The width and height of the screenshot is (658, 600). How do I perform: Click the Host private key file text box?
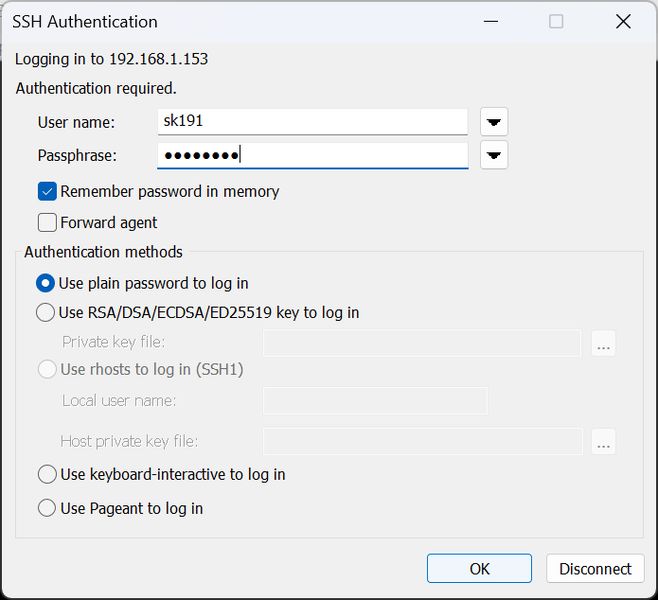(423, 441)
